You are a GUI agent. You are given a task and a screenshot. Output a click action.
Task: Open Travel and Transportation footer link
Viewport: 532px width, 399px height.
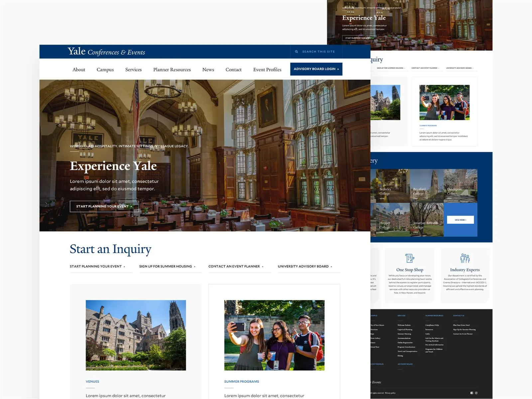407,351
